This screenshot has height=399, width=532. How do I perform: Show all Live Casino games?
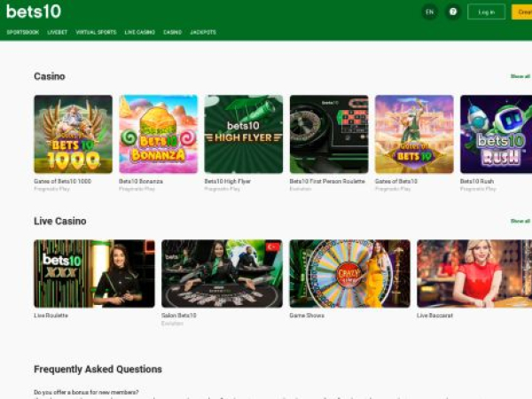pos(520,221)
